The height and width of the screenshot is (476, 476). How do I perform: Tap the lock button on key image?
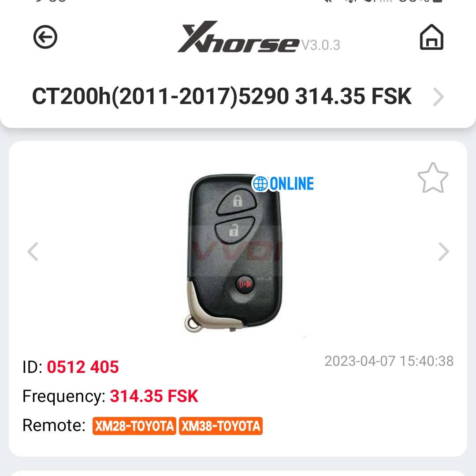point(238,201)
